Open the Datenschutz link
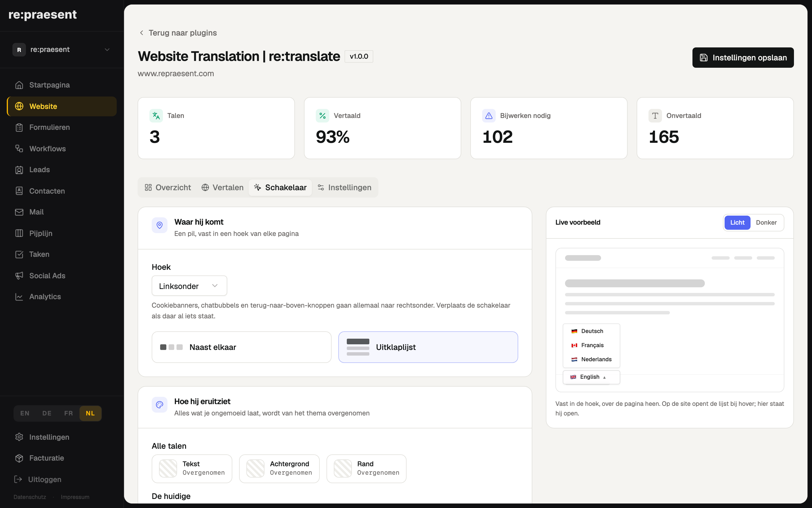Viewport: 812px width, 508px height. (x=30, y=497)
